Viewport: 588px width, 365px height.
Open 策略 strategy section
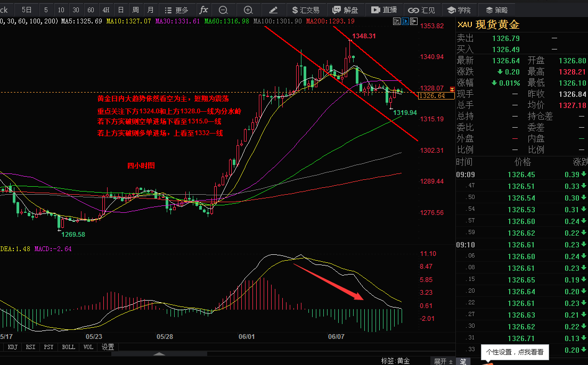point(496,10)
